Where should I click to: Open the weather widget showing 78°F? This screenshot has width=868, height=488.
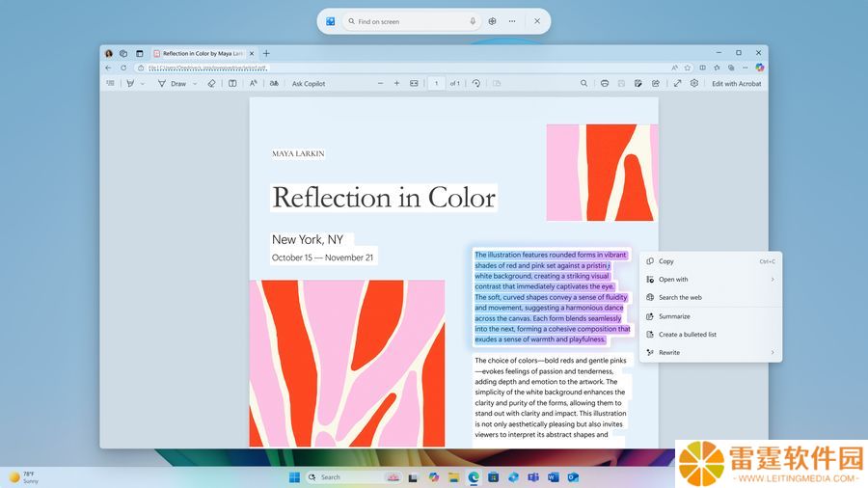(x=24, y=477)
